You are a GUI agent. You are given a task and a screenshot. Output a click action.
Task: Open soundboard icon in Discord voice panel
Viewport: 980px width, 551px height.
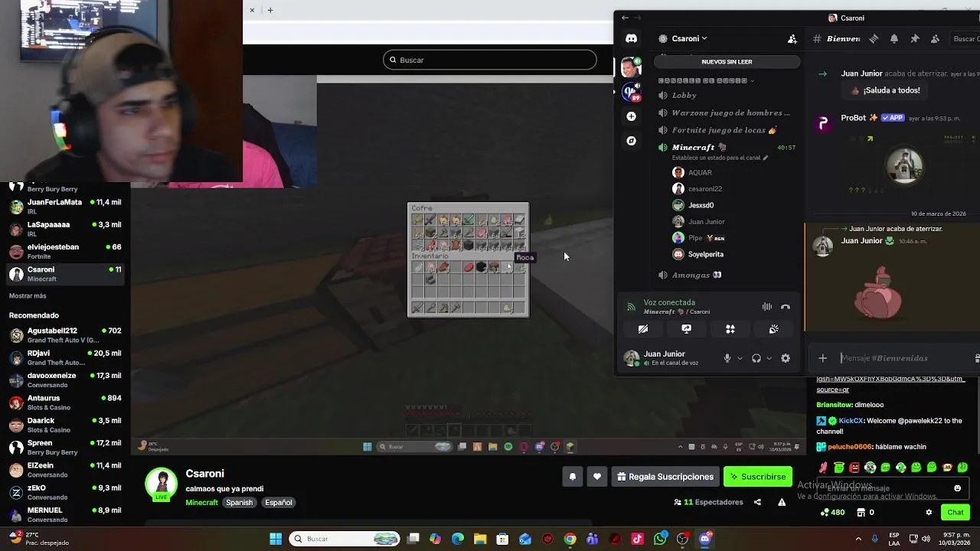tap(773, 329)
